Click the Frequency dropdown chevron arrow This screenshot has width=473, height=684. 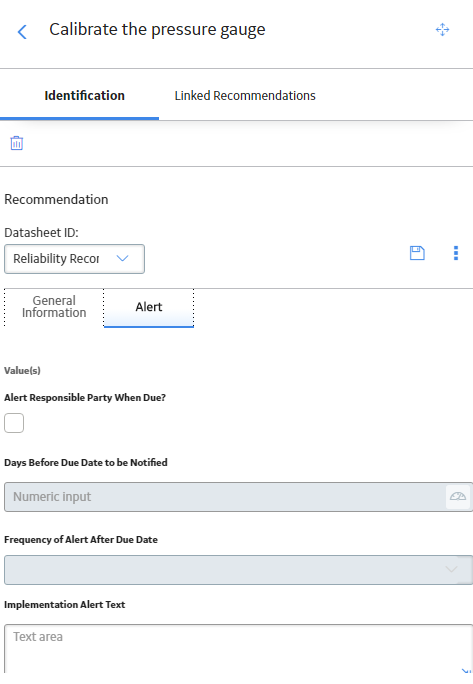pyautogui.click(x=451, y=569)
